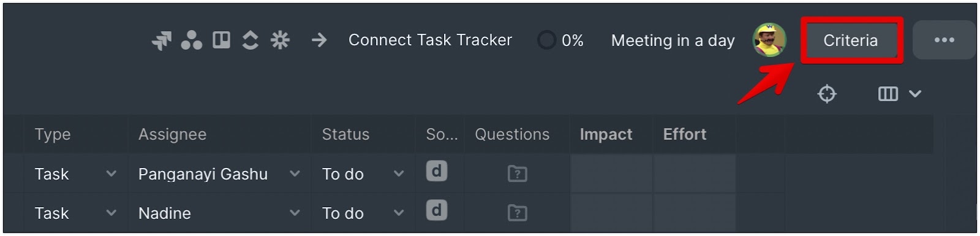The image size is (980, 236).
Task: Click the asterisk-shaped integration icon
Action: coord(280,40)
